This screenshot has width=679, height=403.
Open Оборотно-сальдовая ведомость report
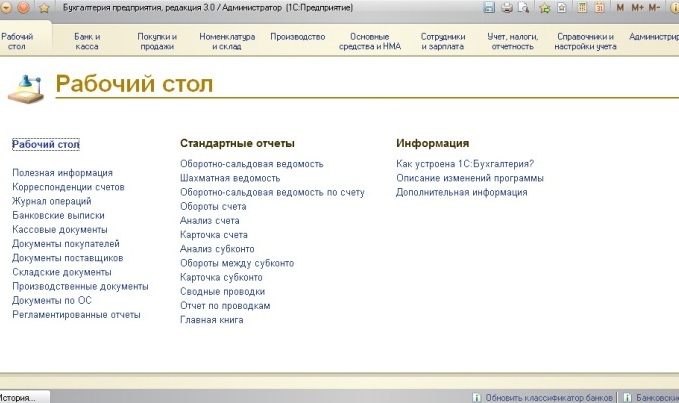(252, 164)
